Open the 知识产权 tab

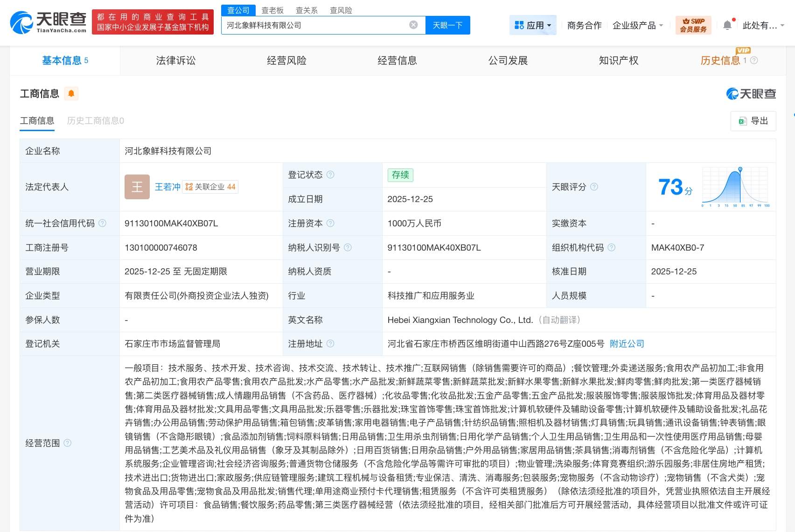617,60
